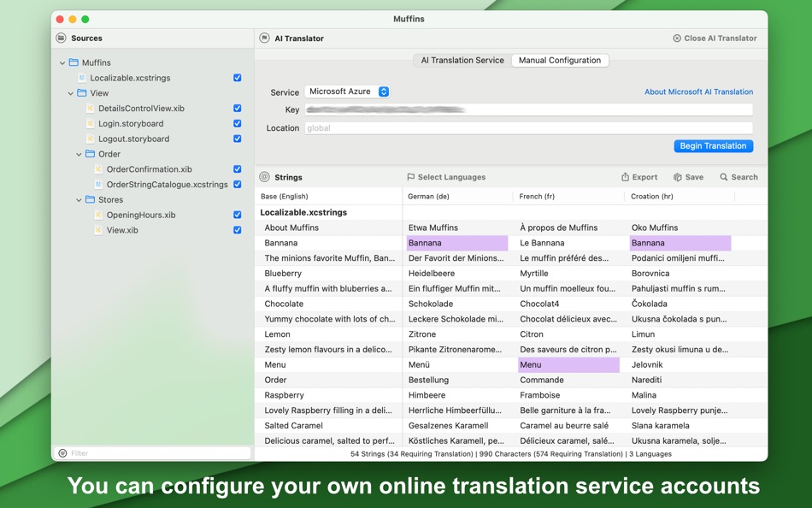Click the Order folder icon
Screen dimensions: 812x508
90,154
